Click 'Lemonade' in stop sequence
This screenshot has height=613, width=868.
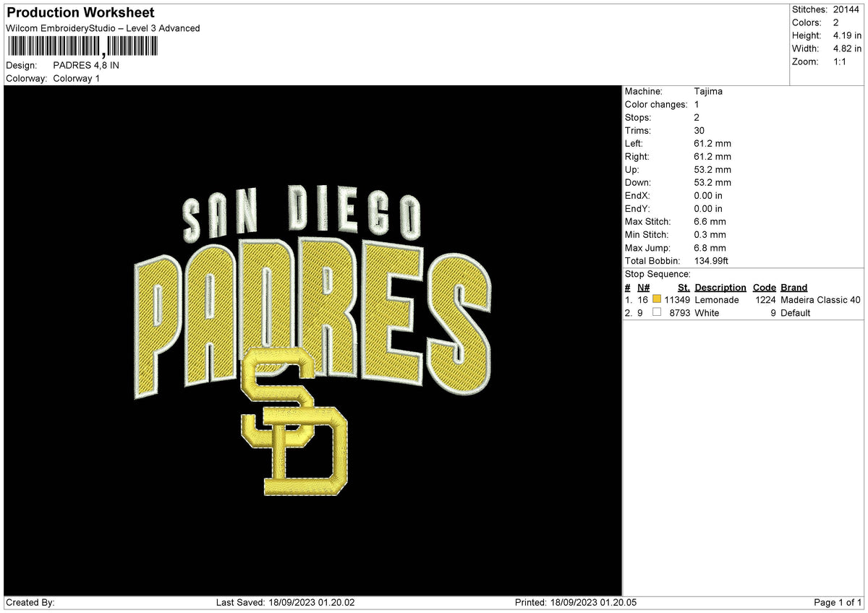click(717, 300)
